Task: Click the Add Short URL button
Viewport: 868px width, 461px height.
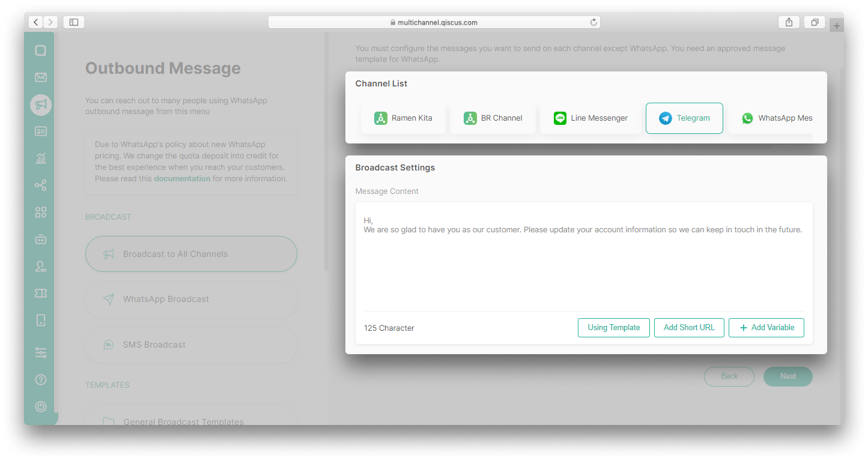Action: [x=689, y=328]
